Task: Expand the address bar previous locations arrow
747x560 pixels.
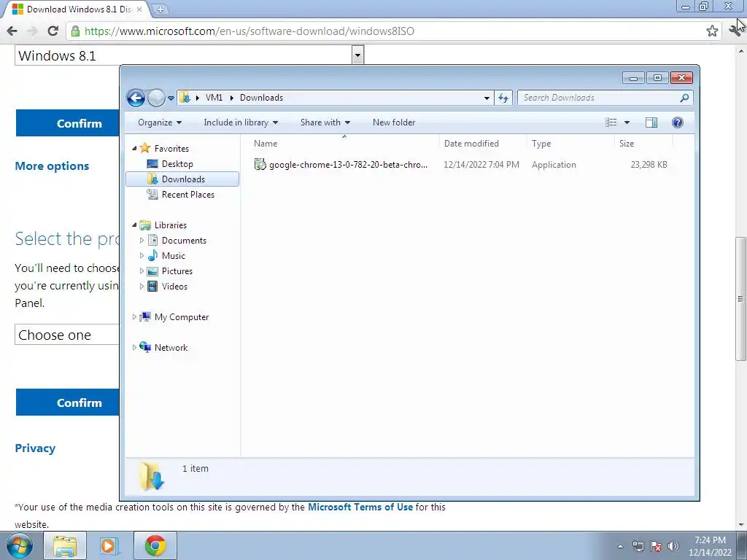Action: (487, 98)
